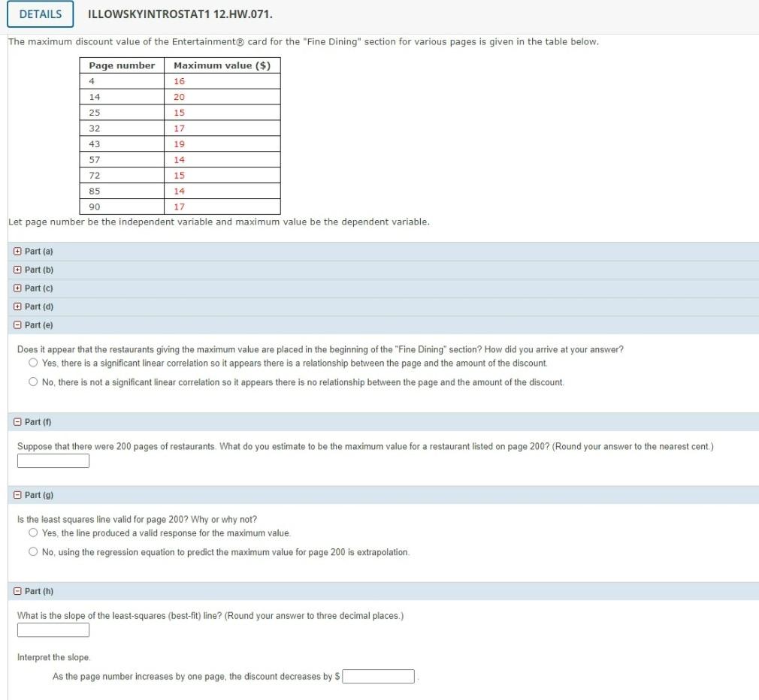This screenshot has width=759, height=700.
Task: Click the slope answer box in Part (h)
Action: tap(53, 629)
